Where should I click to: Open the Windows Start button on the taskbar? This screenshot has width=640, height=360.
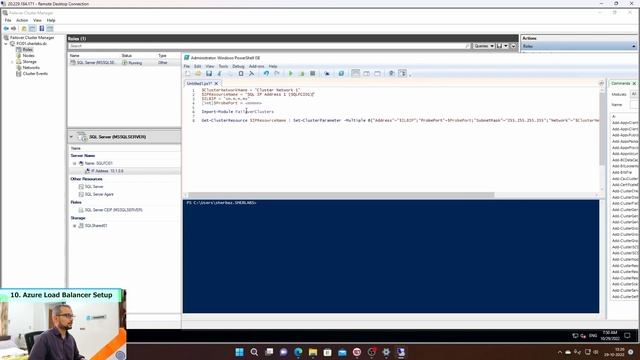[239, 352]
